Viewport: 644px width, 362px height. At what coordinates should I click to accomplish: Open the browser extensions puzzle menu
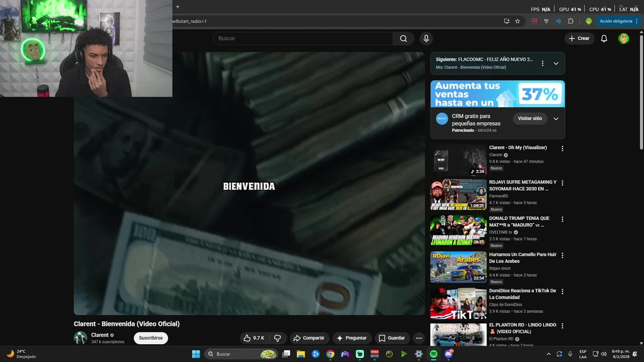click(x=571, y=21)
